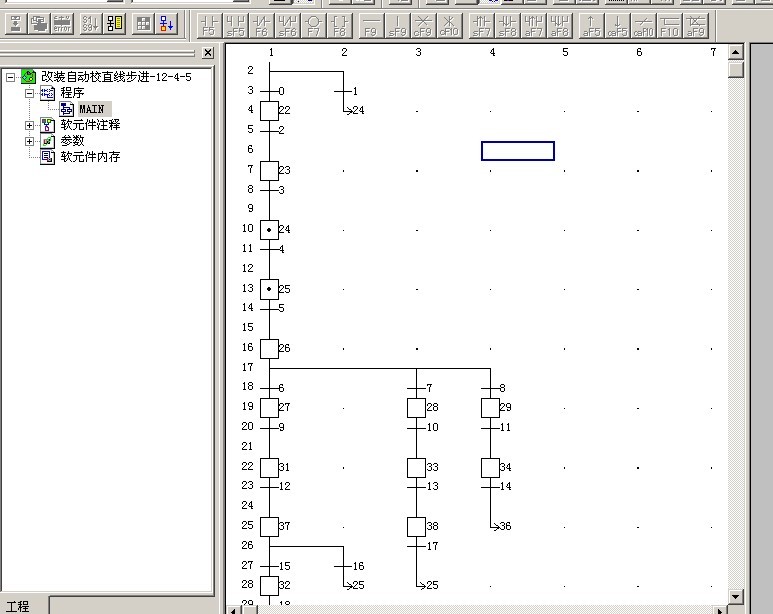Select step block 26 in the SFC diagram
This screenshot has height=614, width=773.
pos(269,349)
